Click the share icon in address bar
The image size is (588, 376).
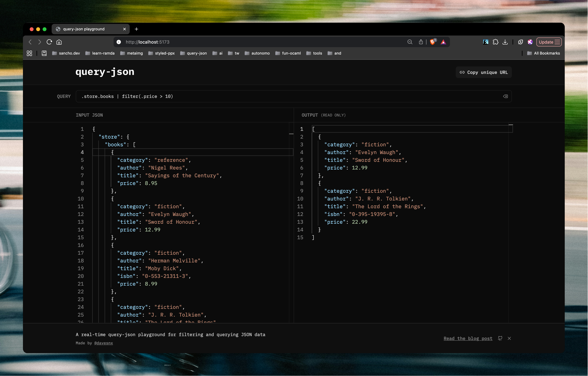[421, 42]
